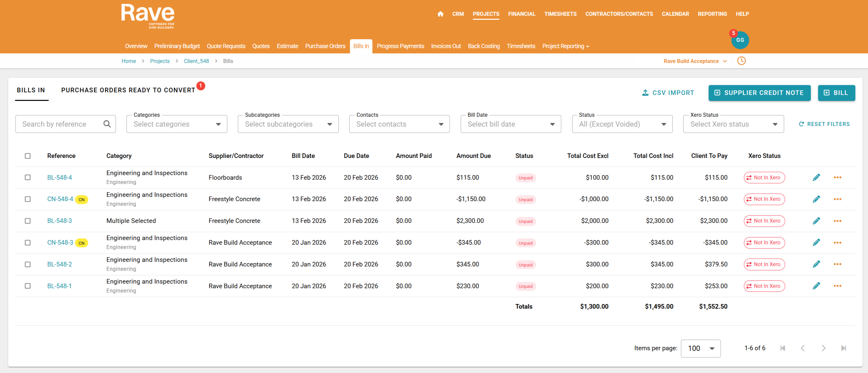This screenshot has width=868, height=373.
Task: Click the pencil edit icon for BL-548-4
Action: 816,177
